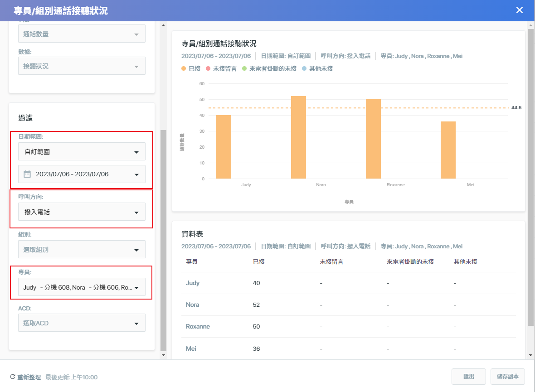Image resolution: width=535 pixels, height=392 pixels.
Task: Click the calendar icon in date field
Action: coord(27,174)
